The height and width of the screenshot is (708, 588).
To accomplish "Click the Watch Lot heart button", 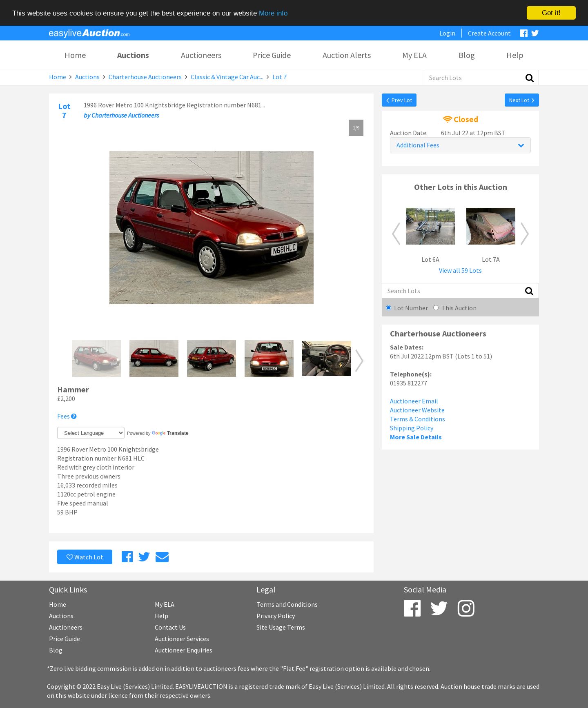I will click(x=85, y=557).
